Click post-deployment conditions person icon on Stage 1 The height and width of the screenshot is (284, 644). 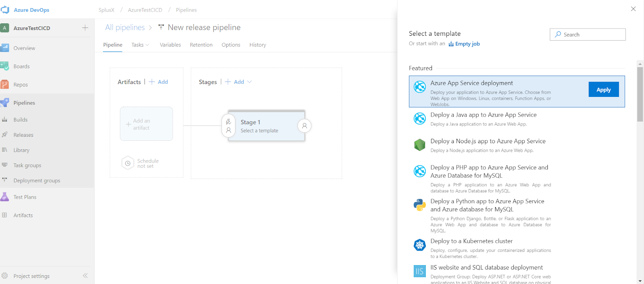point(304,126)
